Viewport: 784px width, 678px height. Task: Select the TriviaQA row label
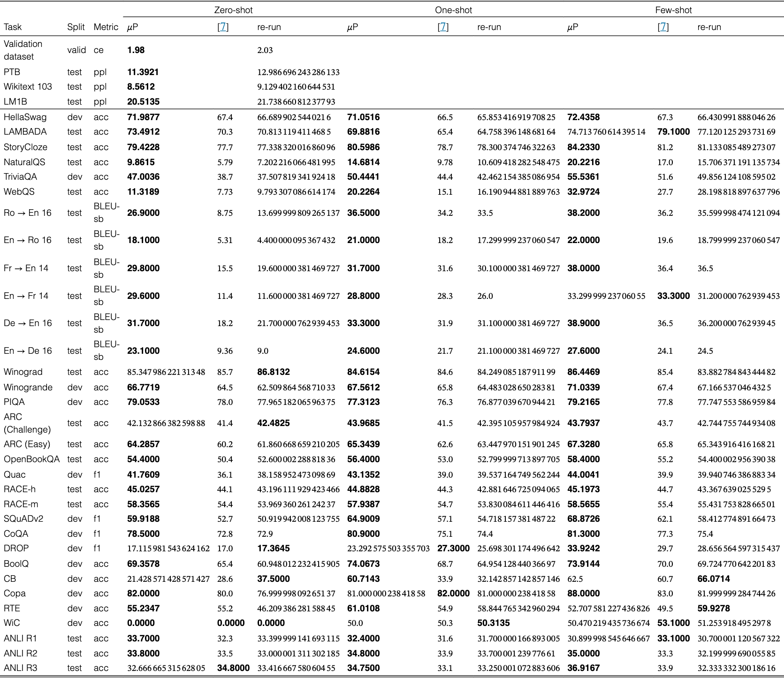click(x=20, y=177)
